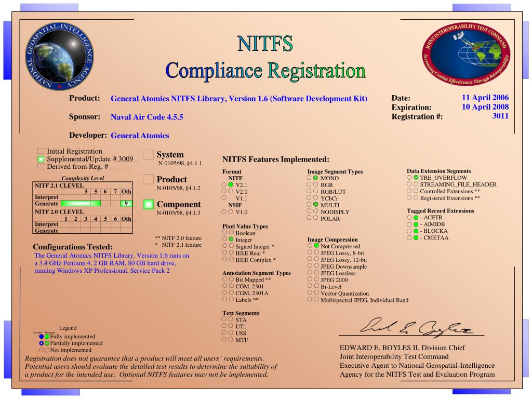Click the green dot beside AIMIDB
The height and width of the screenshot is (399, 532).
416,224
